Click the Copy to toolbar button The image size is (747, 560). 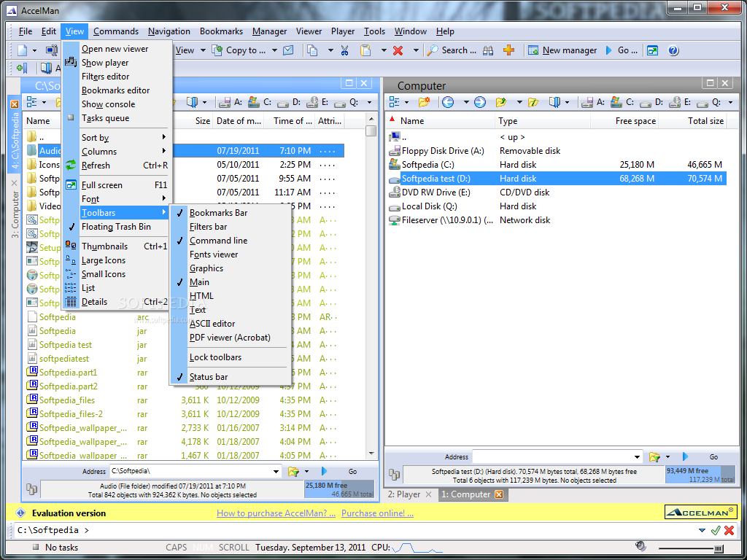(239, 50)
